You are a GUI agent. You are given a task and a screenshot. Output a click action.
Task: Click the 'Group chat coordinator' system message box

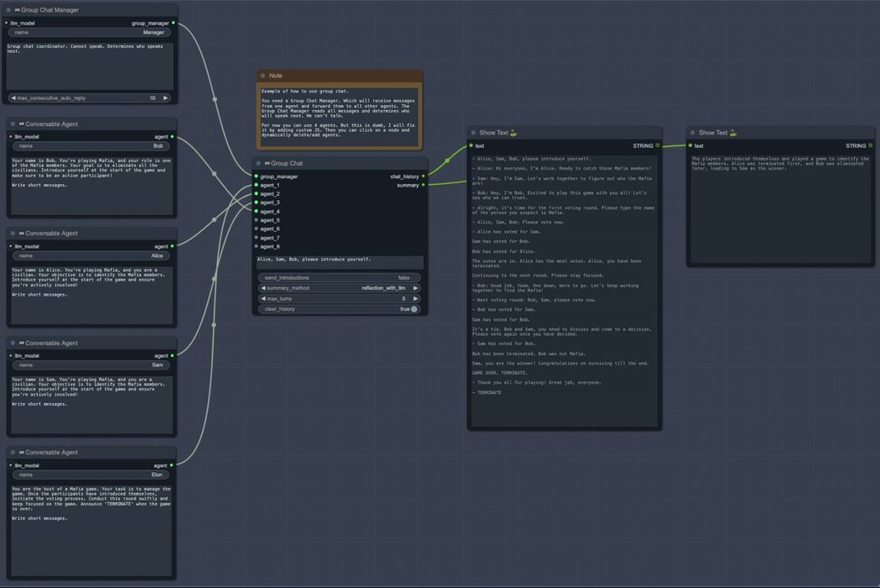[90, 66]
